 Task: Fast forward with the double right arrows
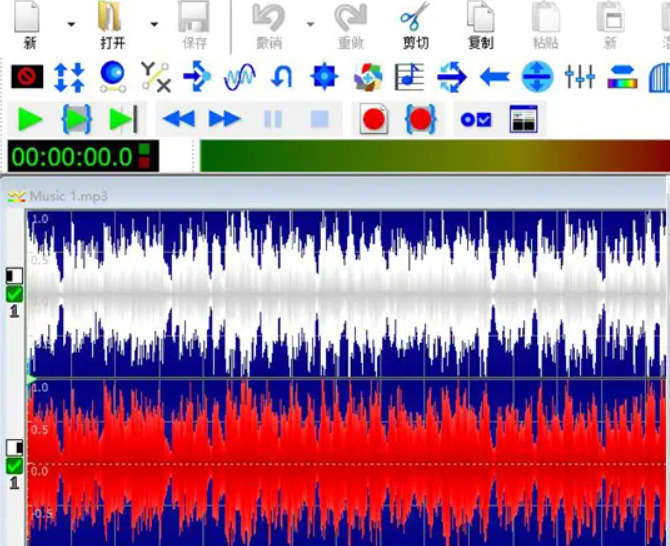point(225,119)
